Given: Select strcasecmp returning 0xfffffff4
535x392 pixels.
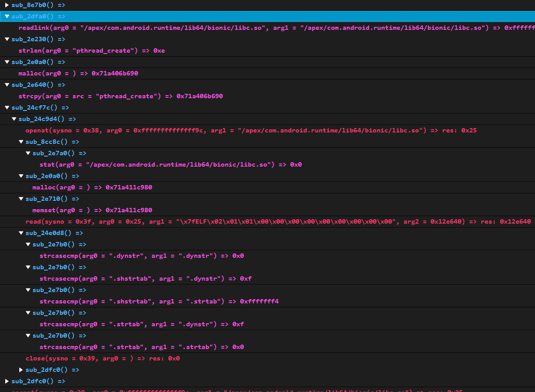Looking at the screenshot, I should [159, 301].
